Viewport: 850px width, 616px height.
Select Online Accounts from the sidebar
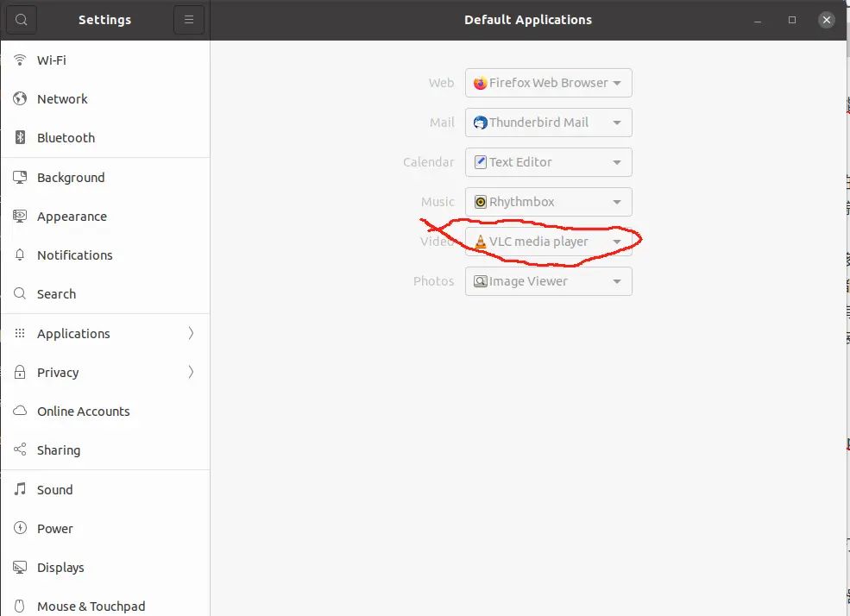[x=84, y=412]
